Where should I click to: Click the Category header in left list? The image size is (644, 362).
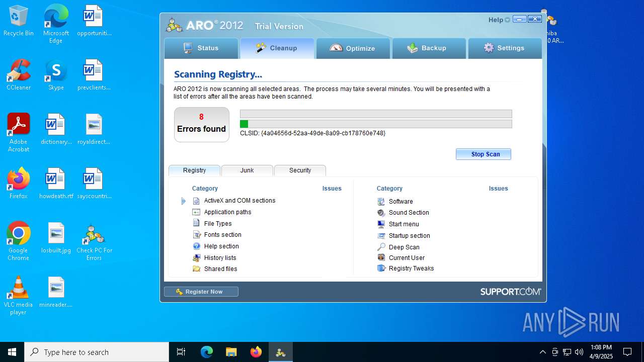tap(205, 189)
